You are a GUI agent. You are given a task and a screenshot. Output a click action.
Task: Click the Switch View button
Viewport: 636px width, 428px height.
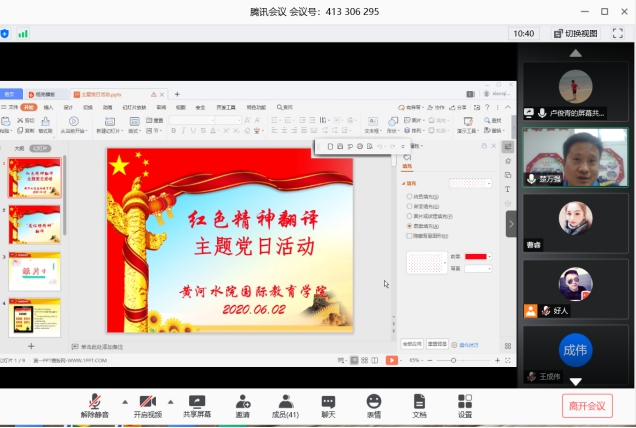click(574, 33)
